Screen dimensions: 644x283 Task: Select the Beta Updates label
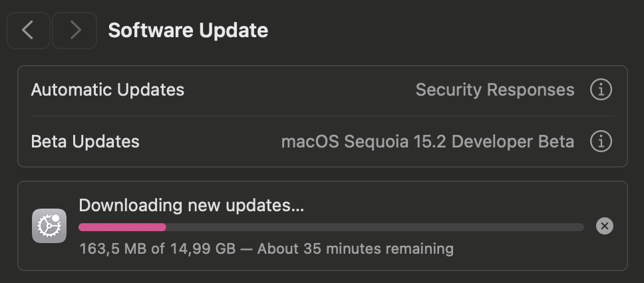85,141
